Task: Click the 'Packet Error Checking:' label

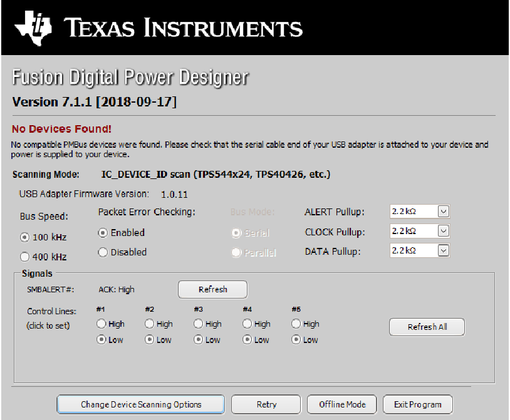Action: [147, 212]
